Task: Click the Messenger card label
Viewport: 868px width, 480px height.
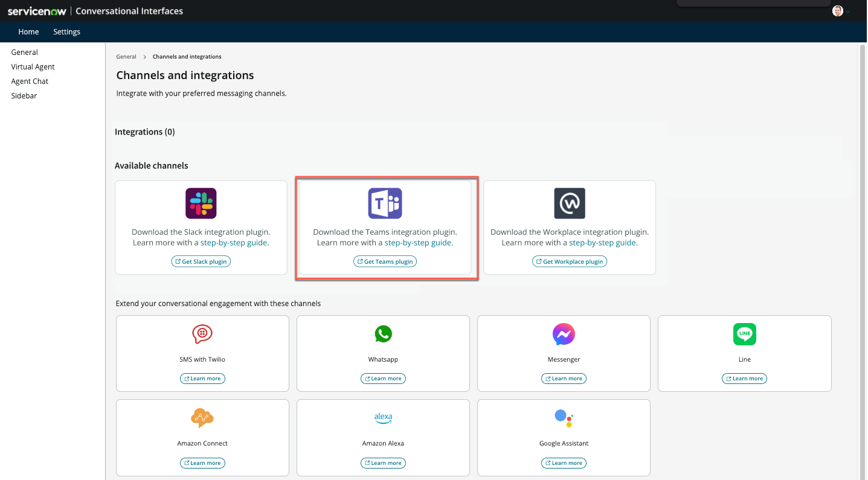Action: tap(564, 359)
